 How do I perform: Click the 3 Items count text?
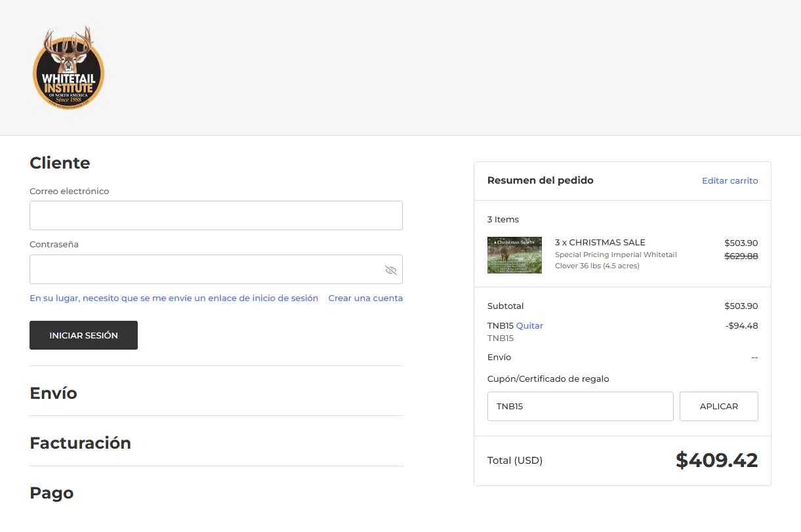coord(503,219)
